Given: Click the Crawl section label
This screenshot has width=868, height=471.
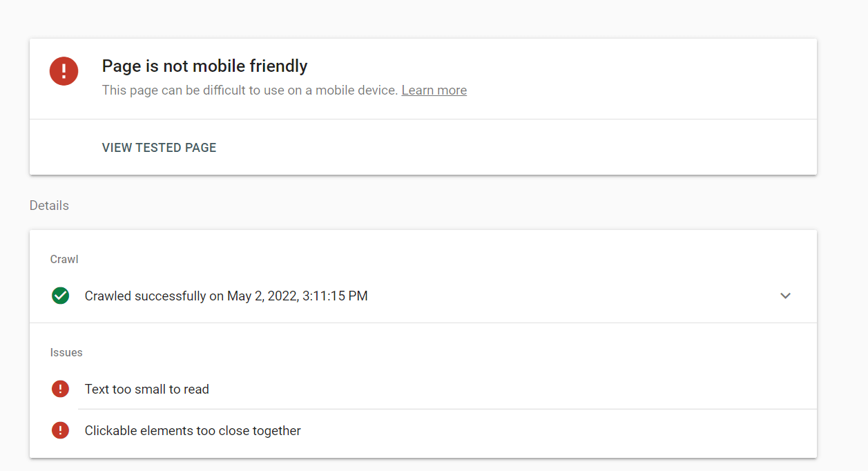Looking at the screenshot, I should (64, 259).
